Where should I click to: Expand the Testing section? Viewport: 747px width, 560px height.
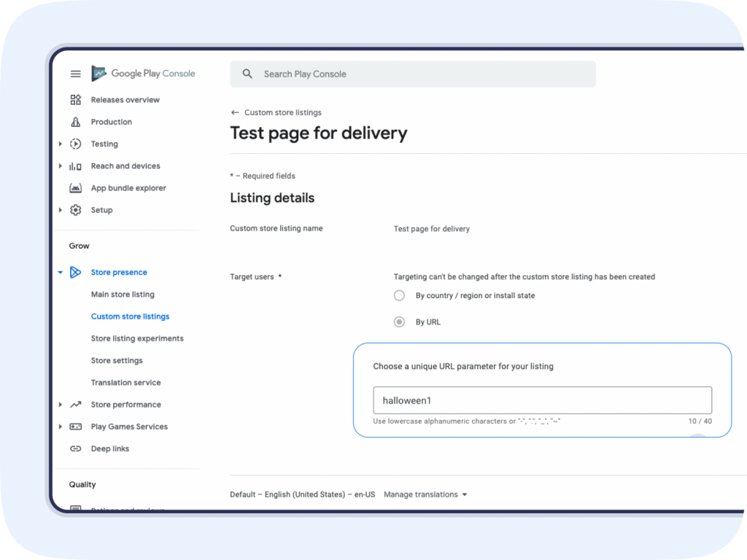coord(61,144)
